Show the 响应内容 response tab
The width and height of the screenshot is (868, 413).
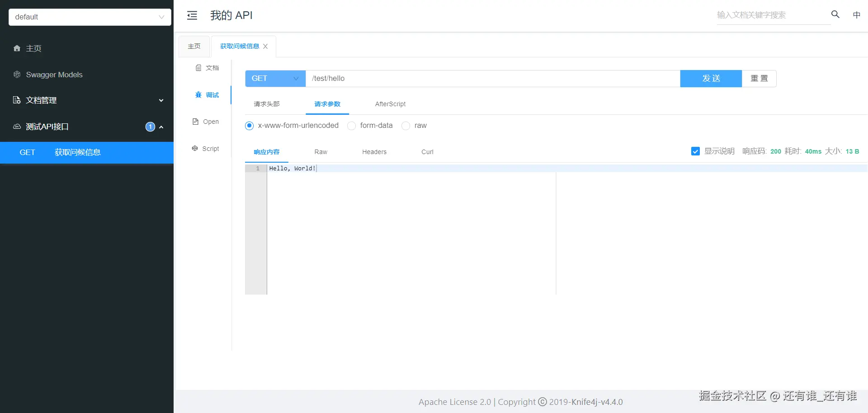point(267,152)
